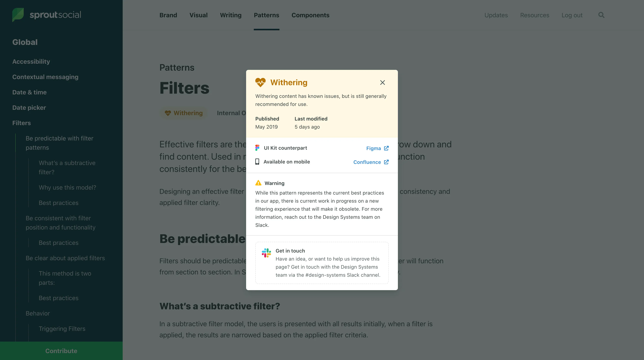The width and height of the screenshot is (644, 360).
Task: Click the Withering status badge under Filters
Action: (184, 113)
